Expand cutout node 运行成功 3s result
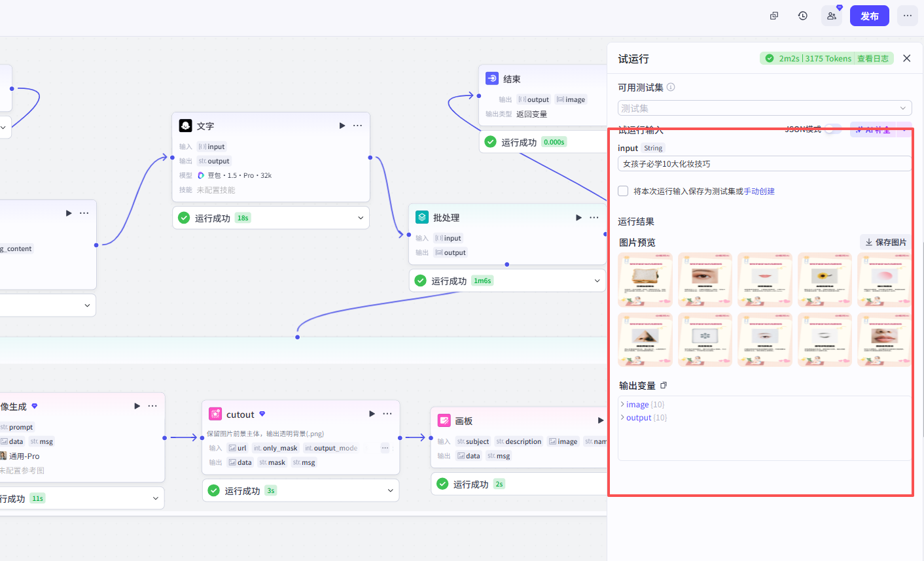The height and width of the screenshot is (561, 924). (x=391, y=490)
